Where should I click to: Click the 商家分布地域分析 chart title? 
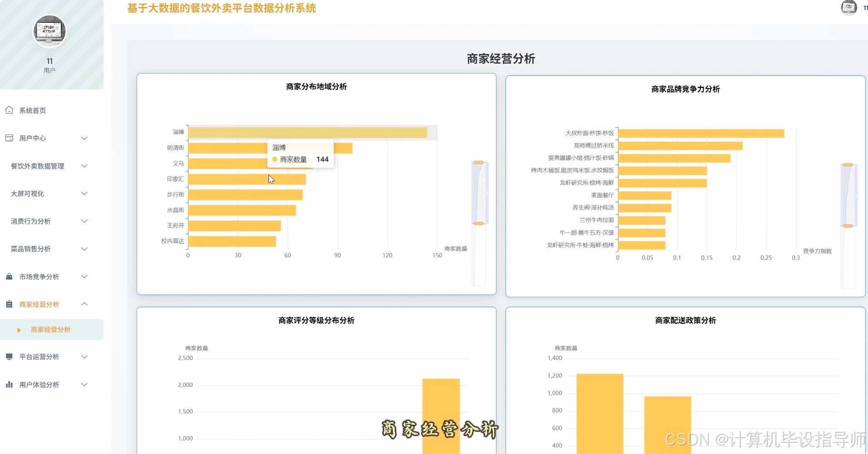click(x=317, y=86)
